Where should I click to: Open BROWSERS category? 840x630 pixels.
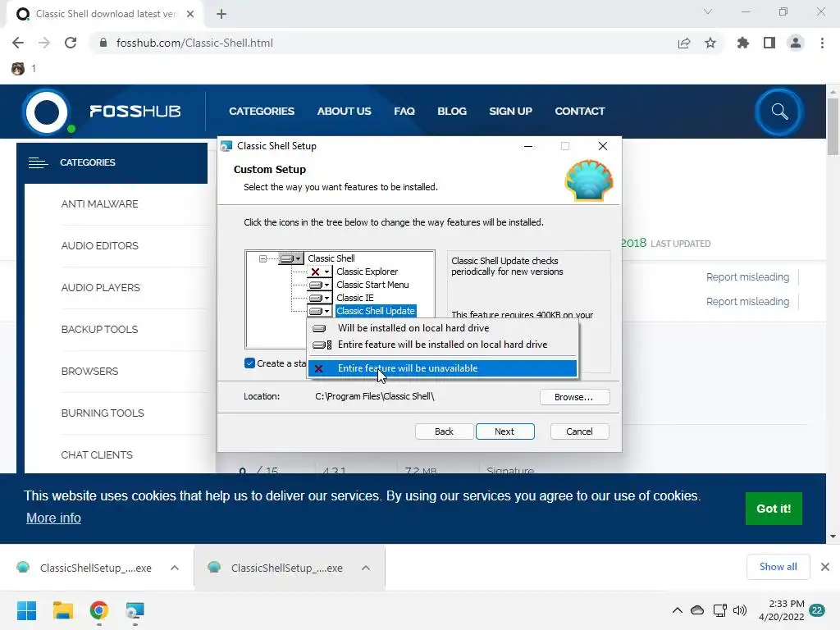(x=89, y=371)
